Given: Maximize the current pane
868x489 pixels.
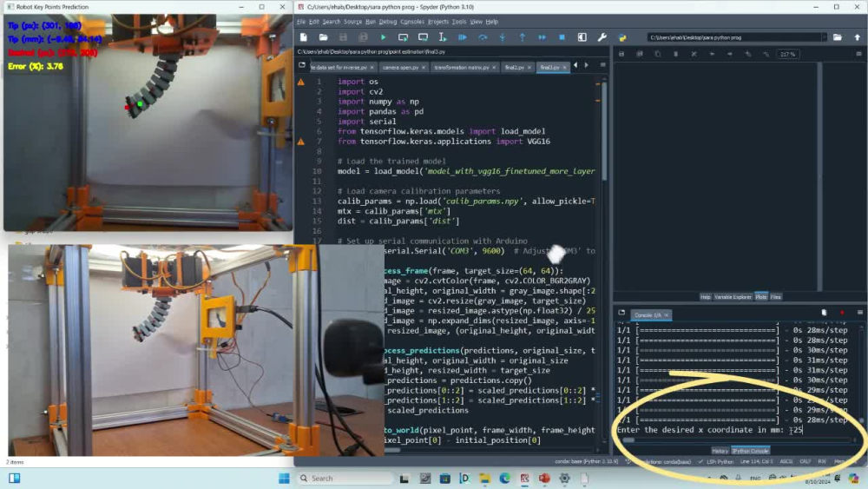Looking at the screenshot, I should [582, 37].
